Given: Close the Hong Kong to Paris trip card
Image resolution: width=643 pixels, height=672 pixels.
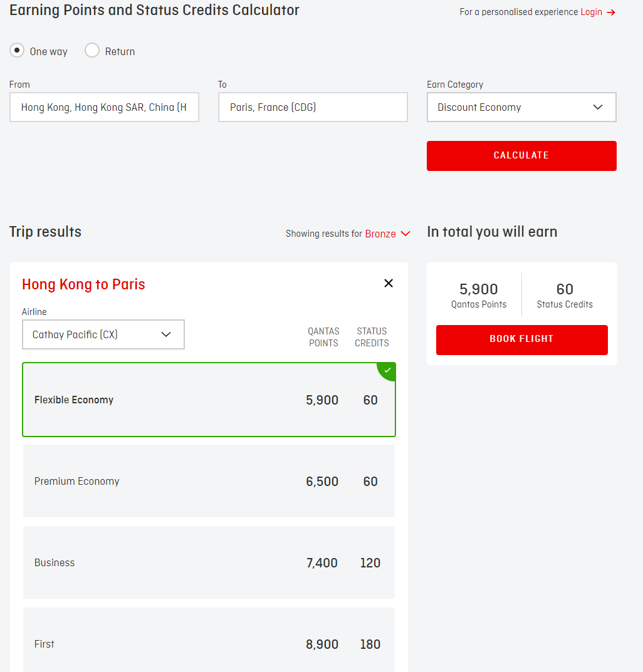Looking at the screenshot, I should pos(389,283).
